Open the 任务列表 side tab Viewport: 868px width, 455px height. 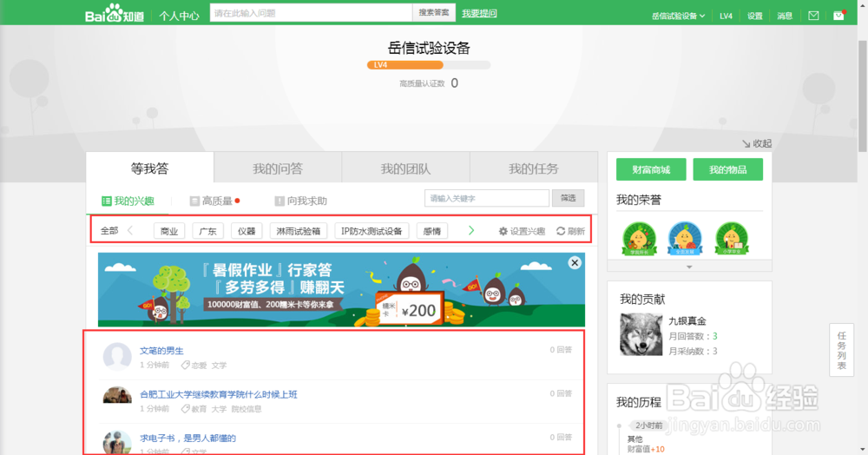click(841, 351)
